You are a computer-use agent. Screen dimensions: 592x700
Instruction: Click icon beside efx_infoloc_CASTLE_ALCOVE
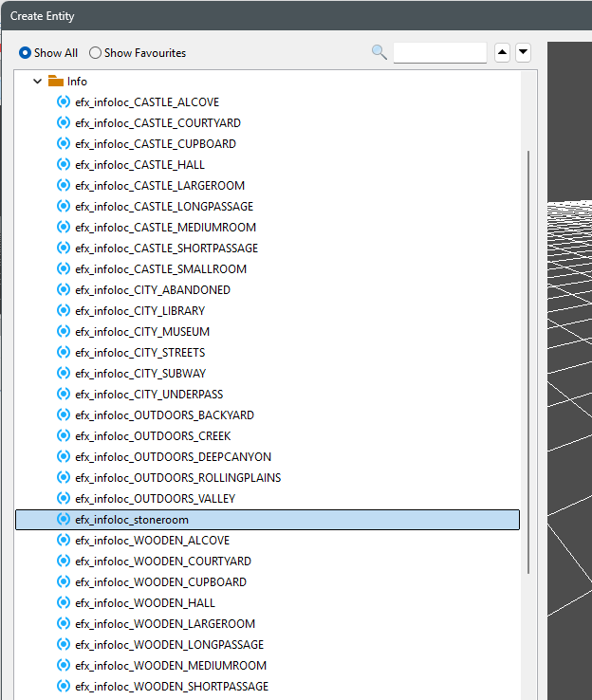pyautogui.click(x=64, y=101)
